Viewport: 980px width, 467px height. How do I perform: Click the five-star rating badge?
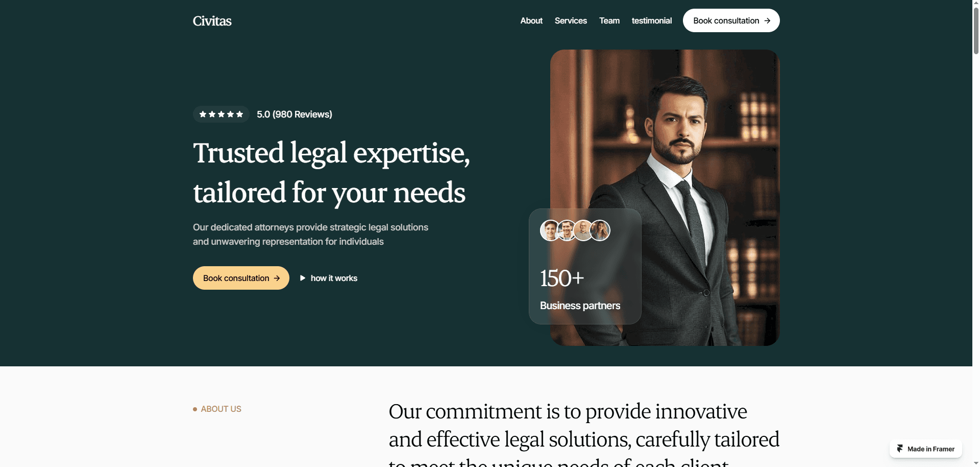tap(221, 114)
